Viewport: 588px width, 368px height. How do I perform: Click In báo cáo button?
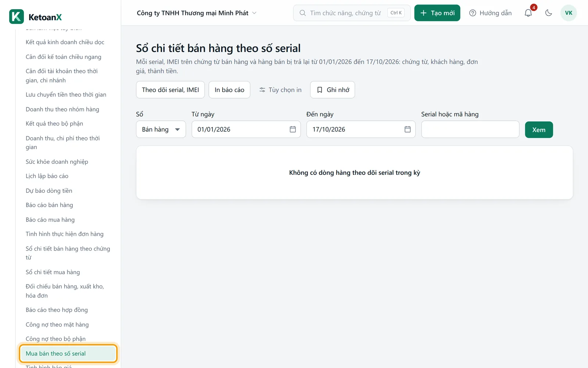point(229,90)
